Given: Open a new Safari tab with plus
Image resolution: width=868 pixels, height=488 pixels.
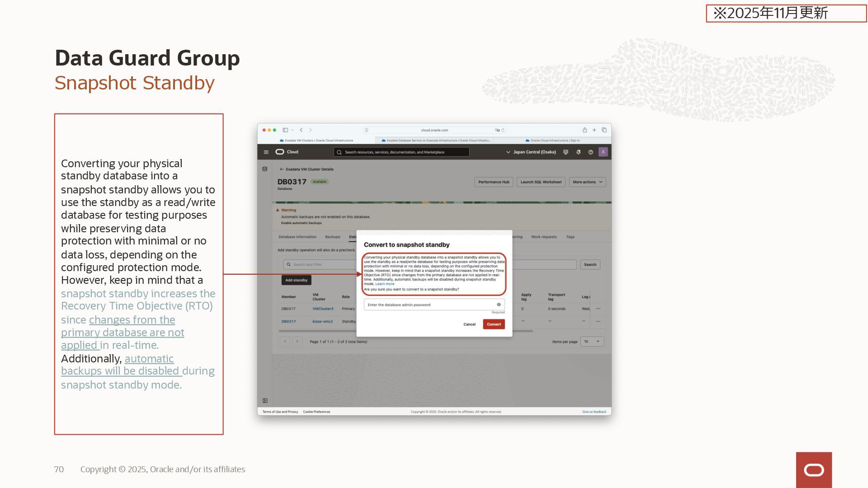Looking at the screenshot, I should [x=594, y=130].
